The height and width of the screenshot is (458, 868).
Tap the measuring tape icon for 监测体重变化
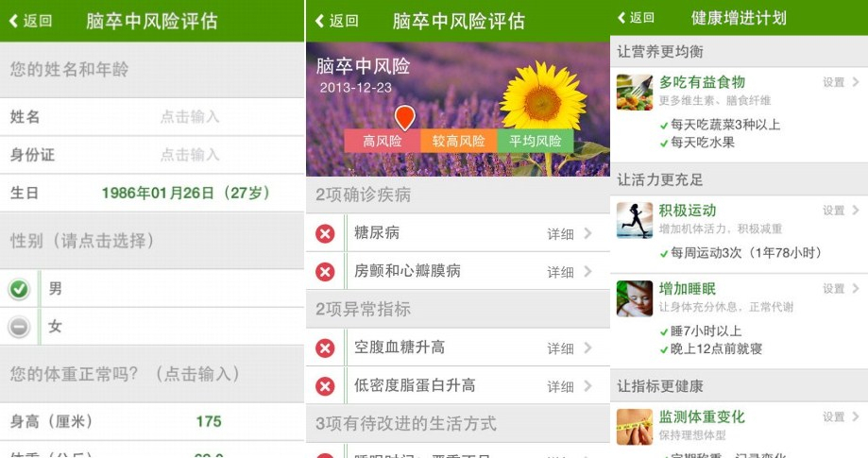(635, 427)
